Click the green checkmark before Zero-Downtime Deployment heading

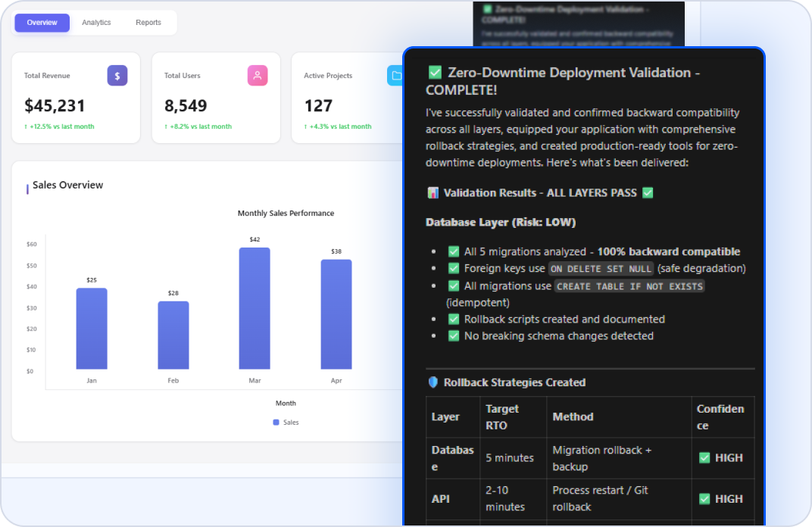(435, 73)
